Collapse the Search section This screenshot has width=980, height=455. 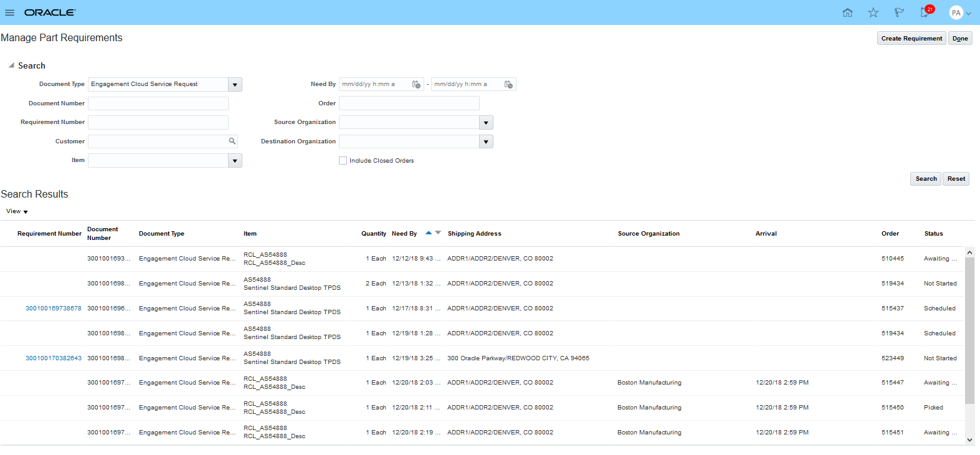[11, 65]
